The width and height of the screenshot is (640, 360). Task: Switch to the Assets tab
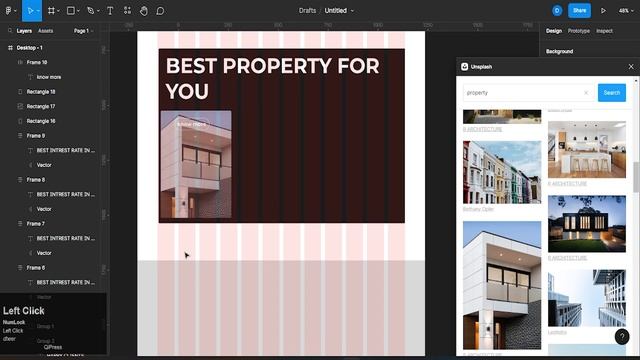click(45, 31)
